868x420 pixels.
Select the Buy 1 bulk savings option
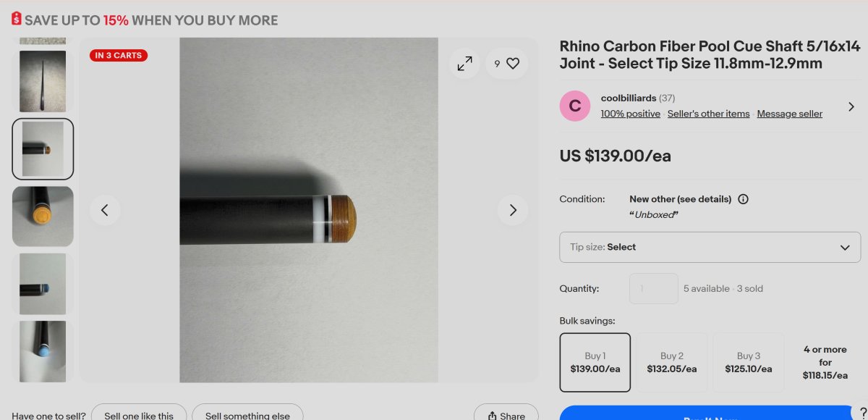coord(595,362)
